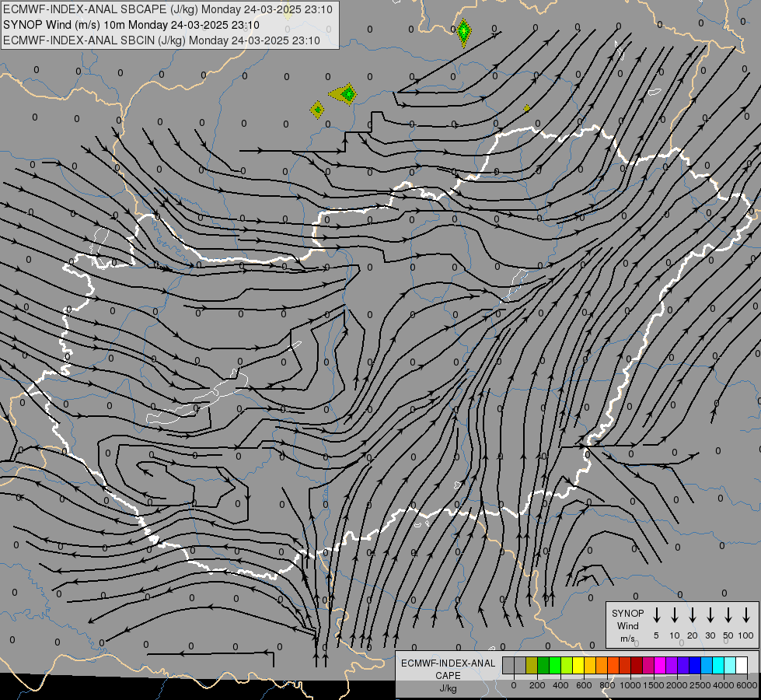Select the dark green CAPE legend swatch
Image resolution: width=761 pixels, height=700 pixels.
pos(543,665)
